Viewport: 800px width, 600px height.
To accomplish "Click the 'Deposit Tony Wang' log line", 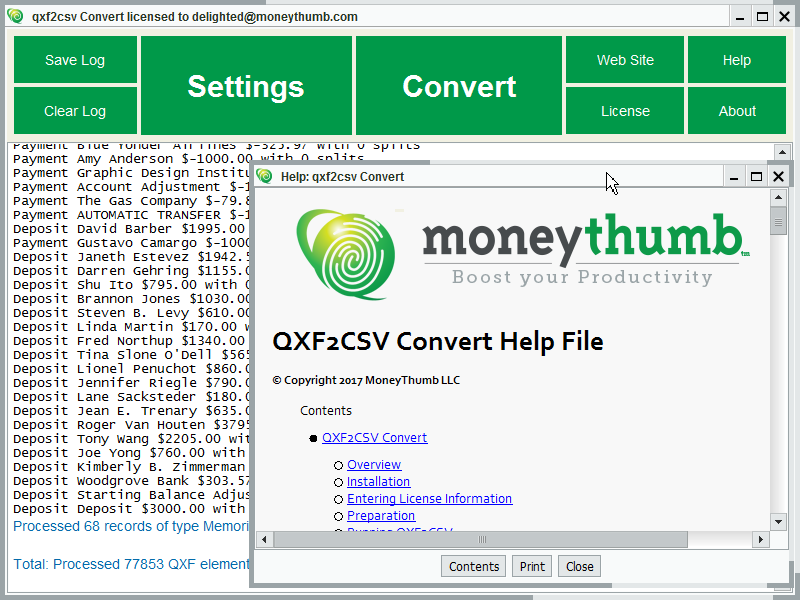I will tap(132, 439).
